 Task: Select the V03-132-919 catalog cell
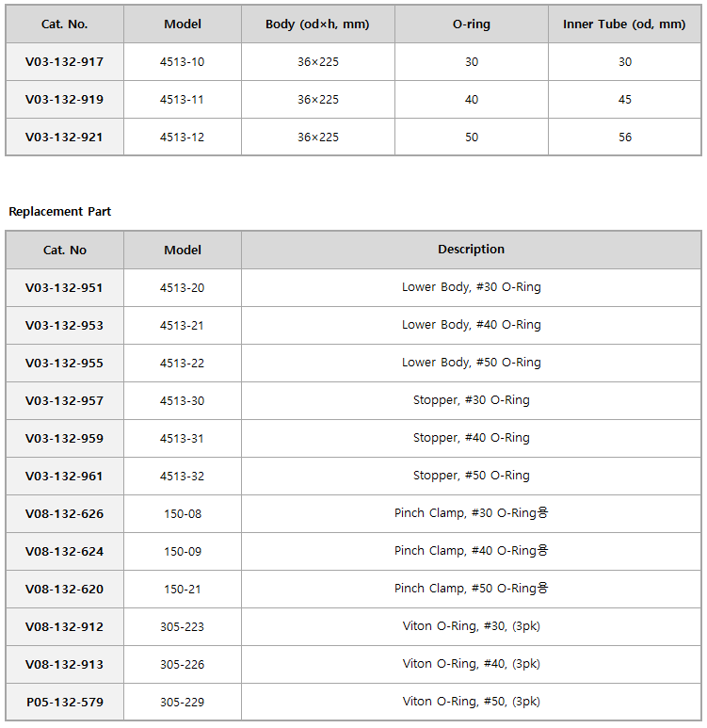(x=65, y=99)
